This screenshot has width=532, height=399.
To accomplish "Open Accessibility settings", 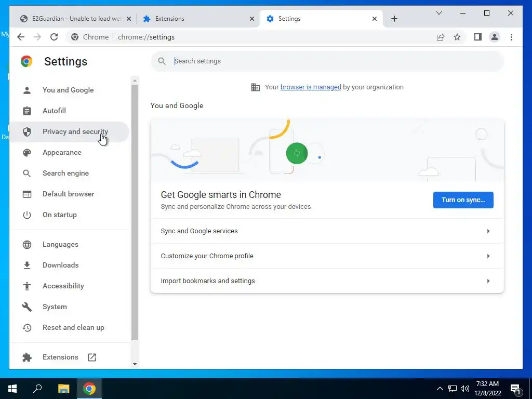I will (x=69, y=286).
